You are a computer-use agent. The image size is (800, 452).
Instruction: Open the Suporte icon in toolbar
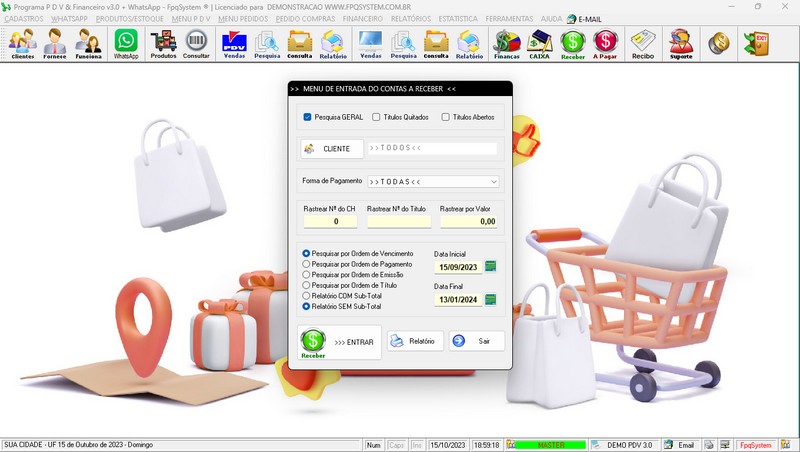click(x=681, y=44)
